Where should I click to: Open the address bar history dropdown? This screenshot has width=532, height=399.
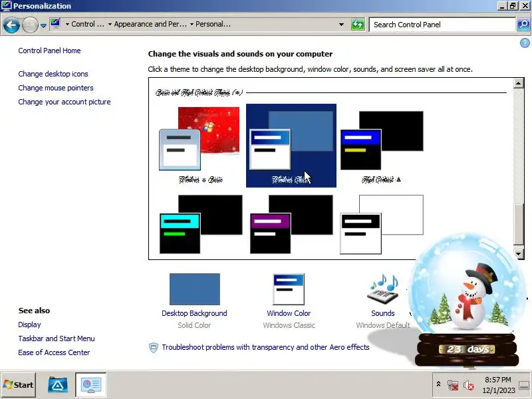pyautogui.click(x=341, y=25)
